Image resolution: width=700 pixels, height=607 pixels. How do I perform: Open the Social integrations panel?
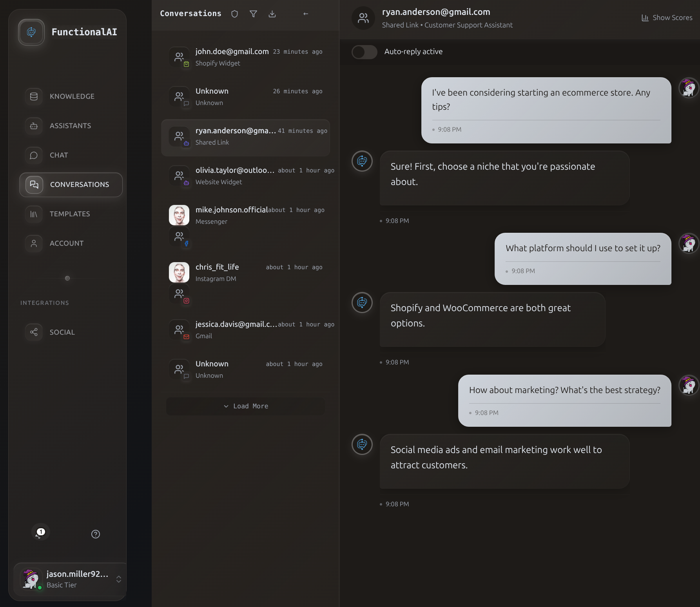pyautogui.click(x=33, y=332)
